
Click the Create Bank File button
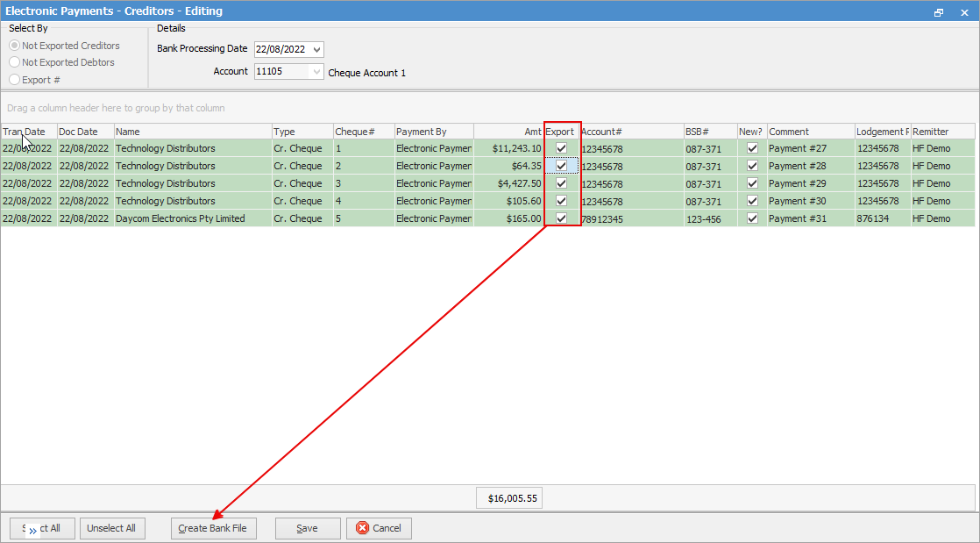(213, 528)
